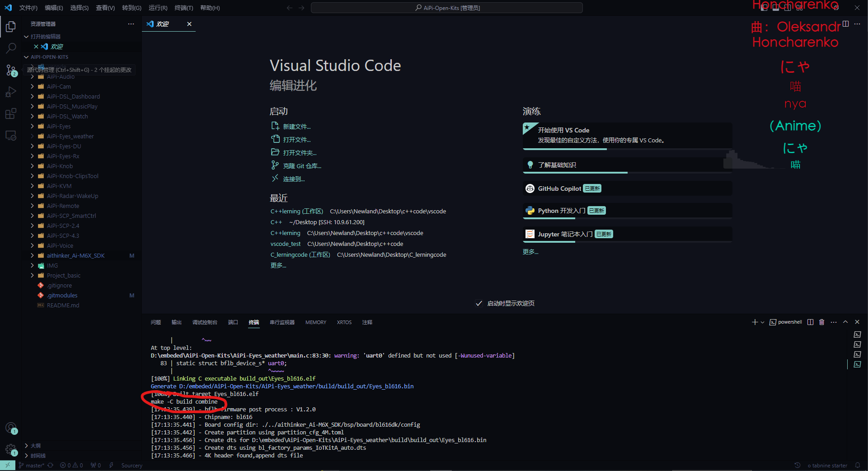Screen dimensions: 868x471
Task: Collapse the Open Editors section
Action: pyautogui.click(x=26, y=37)
